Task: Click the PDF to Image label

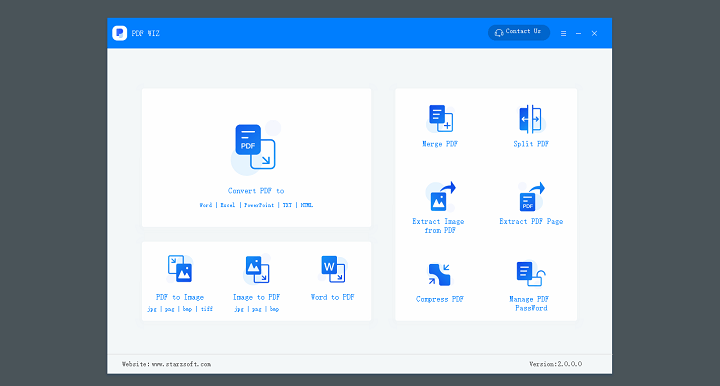Action: click(180, 297)
